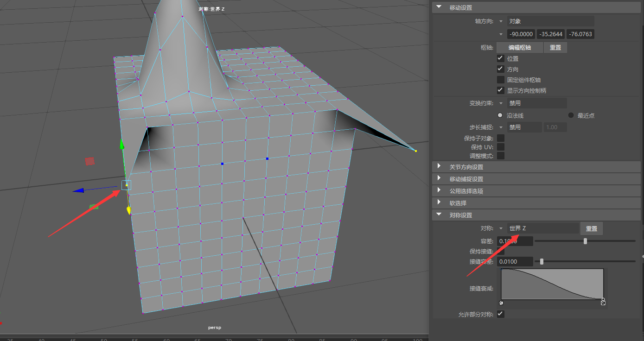The height and width of the screenshot is (341, 644).
Task: Click the -90.0000 axis orientation input field
Action: 521,34
